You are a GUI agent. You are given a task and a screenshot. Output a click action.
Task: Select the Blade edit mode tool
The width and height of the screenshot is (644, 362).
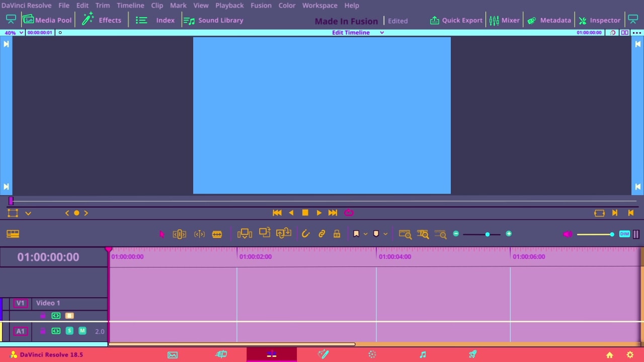pyautogui.click(x=217, y=234)
